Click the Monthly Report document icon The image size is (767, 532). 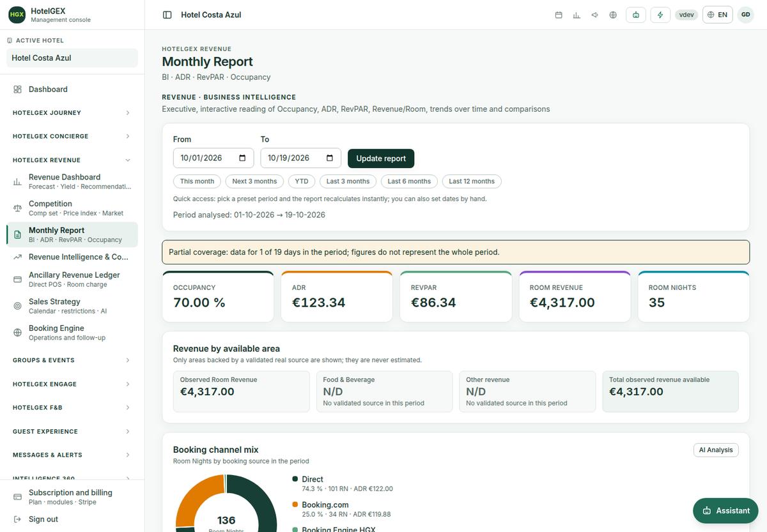coord(17,235)
